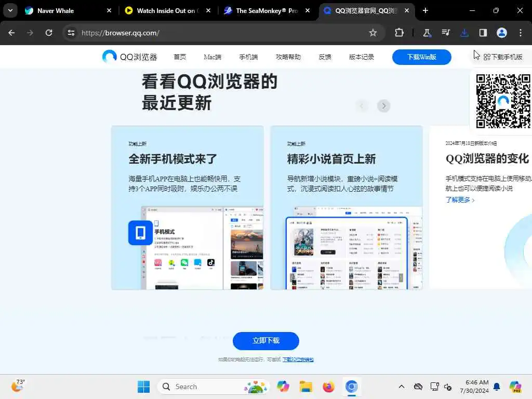Click the blue 手机模式 icon in screenshot
This screenshot has height=399, width=532.
tap(140, 233)
